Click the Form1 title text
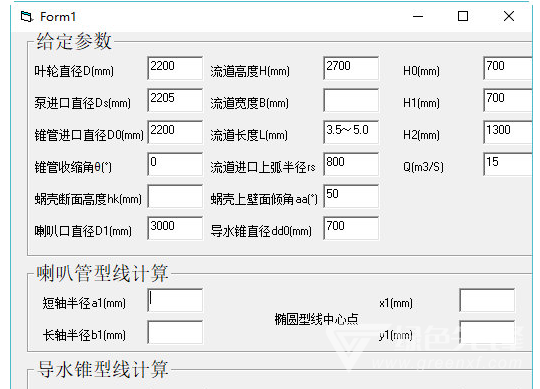This screenshot has height=389, width=540. coord(58,17)
